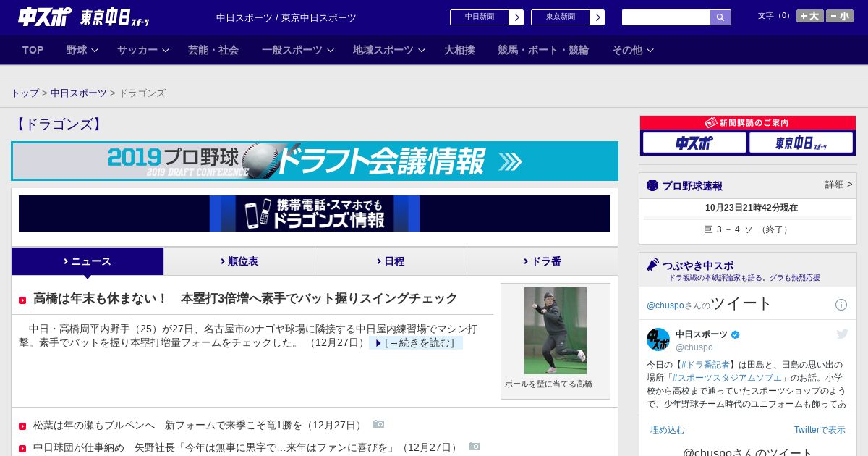The width and height of the screenshot is (868, 456).
Task: Open photo icon beside 中日球団 article
Action: [x=474, y=447]
